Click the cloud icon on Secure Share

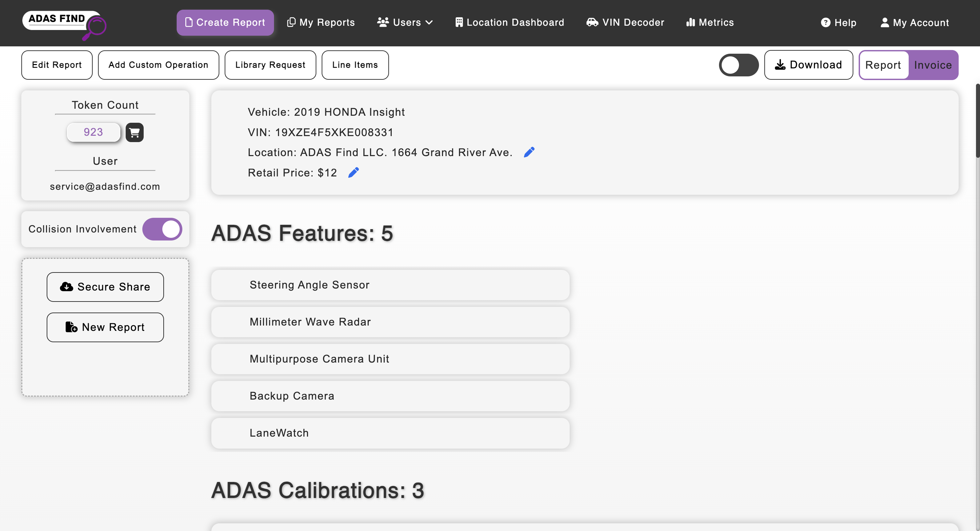click(x=67, y=287)
